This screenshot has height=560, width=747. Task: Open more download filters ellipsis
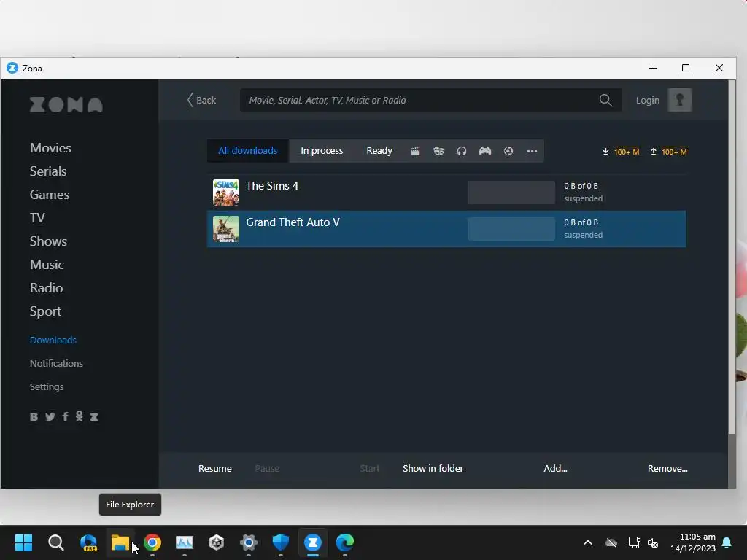tap(532, 152)
